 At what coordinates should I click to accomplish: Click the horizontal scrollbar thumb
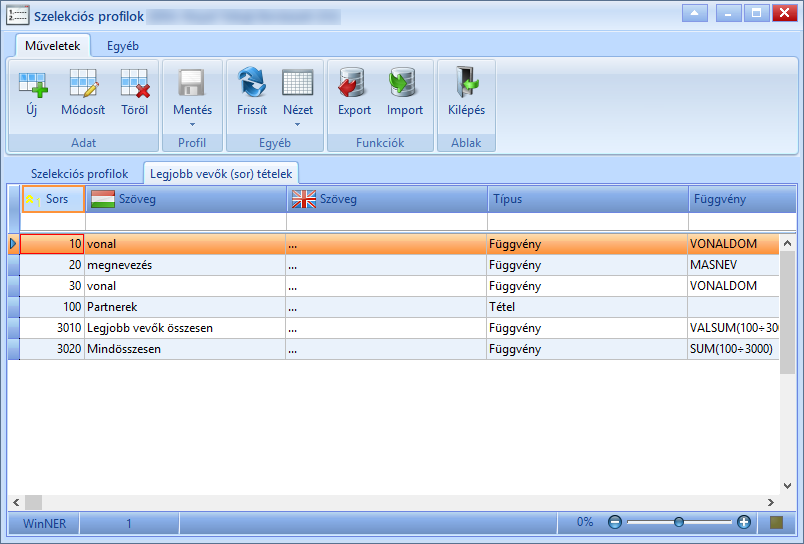pos(33,502)
